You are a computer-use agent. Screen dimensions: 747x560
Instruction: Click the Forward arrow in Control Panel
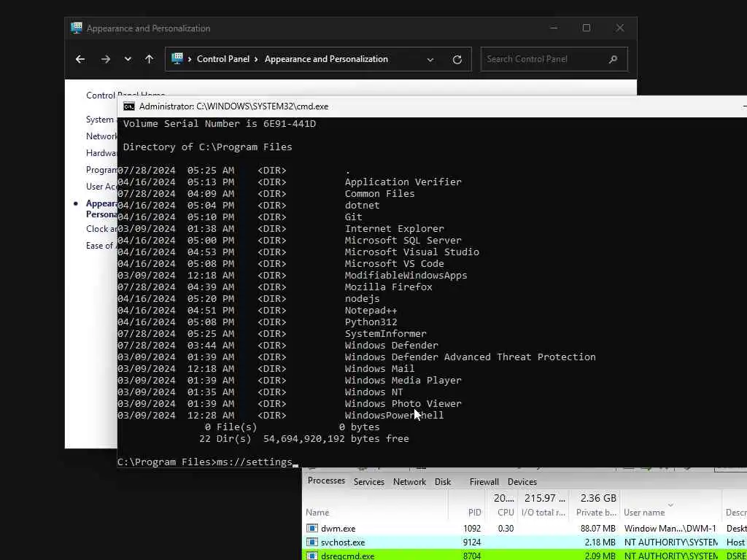click(106, 59)
